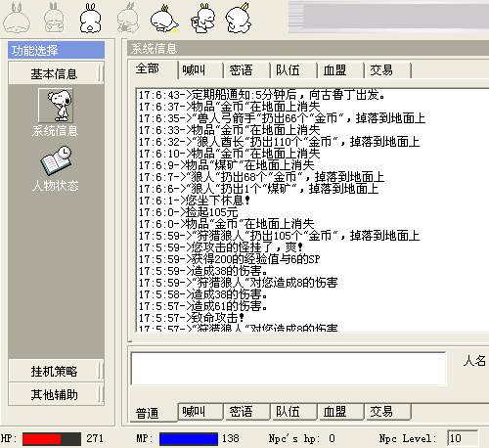
Task: Click the blue MP progress bar
Action: click(189, 438)
